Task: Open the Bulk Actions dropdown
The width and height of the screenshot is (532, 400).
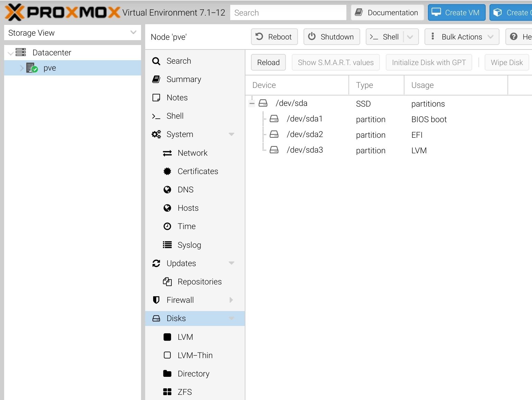Action: pyautogui.click(x=462, y=37)
